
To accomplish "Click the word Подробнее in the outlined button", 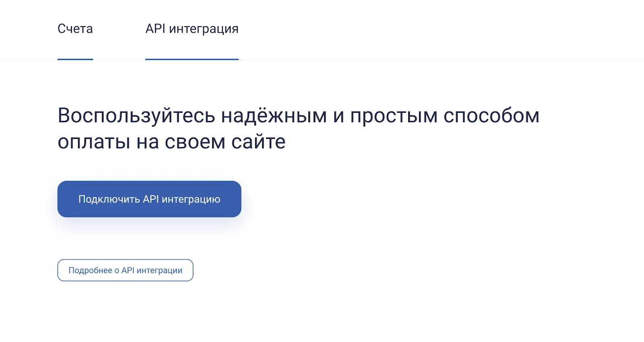I will click(x=90, y=270).
